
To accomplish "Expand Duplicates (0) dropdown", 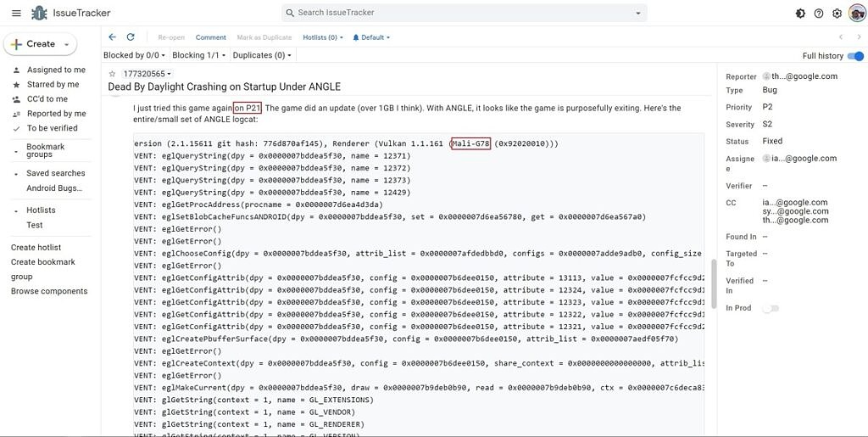I will pos(262,55).
